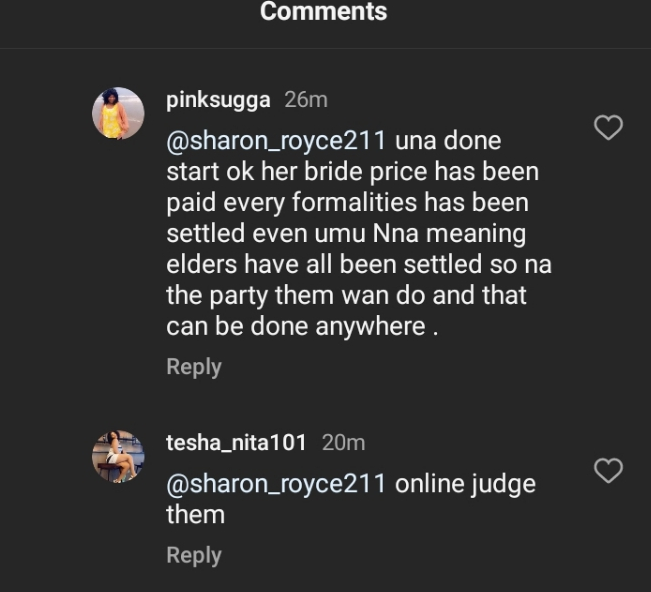Click the phrase "una done start"

click(x=447, y=140)
